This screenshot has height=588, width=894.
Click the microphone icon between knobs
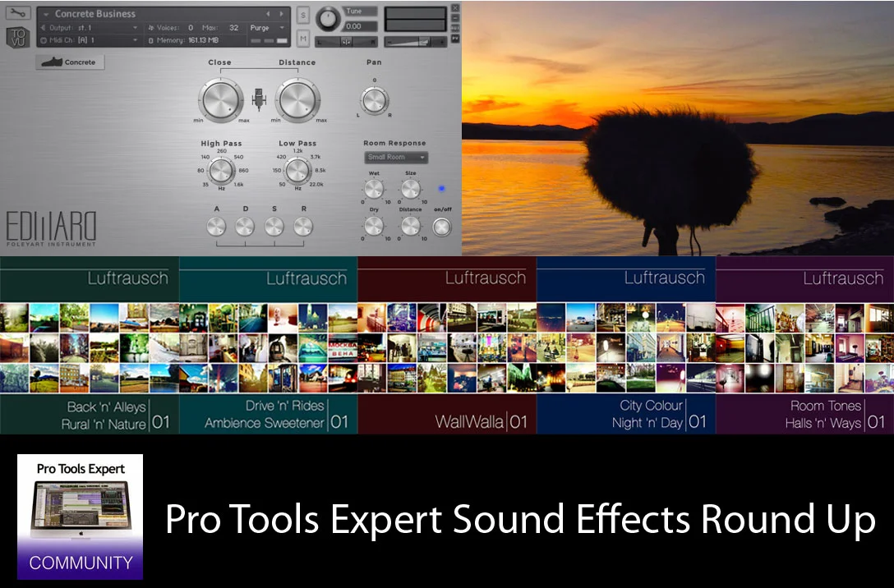pyautogui.click(x=259, y=99)
